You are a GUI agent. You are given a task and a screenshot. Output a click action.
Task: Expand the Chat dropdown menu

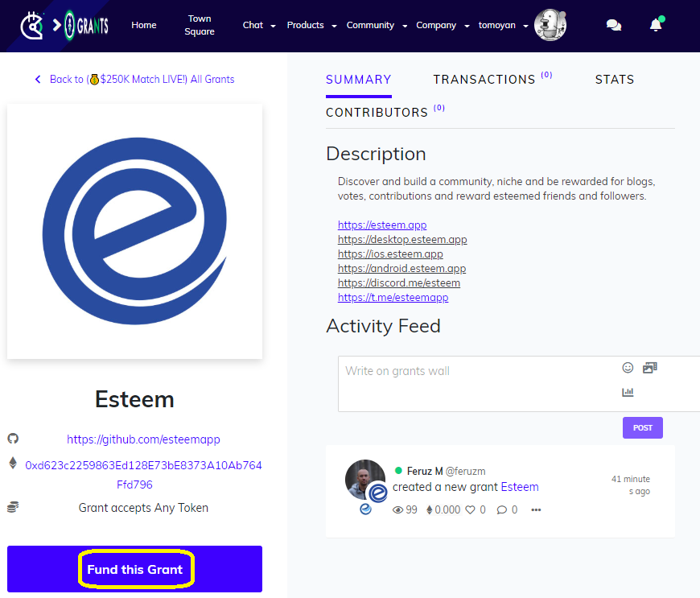pyautogui.click(x=259, y=25)
